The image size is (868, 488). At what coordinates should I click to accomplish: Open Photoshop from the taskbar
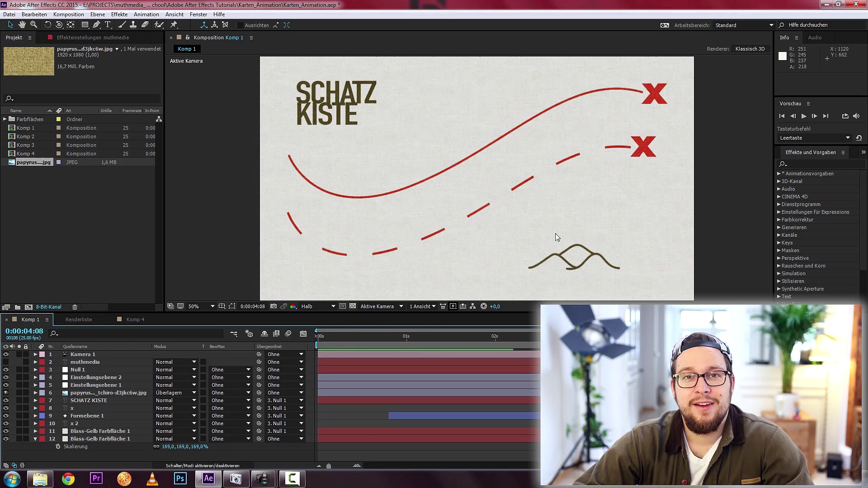pos(180,479)
